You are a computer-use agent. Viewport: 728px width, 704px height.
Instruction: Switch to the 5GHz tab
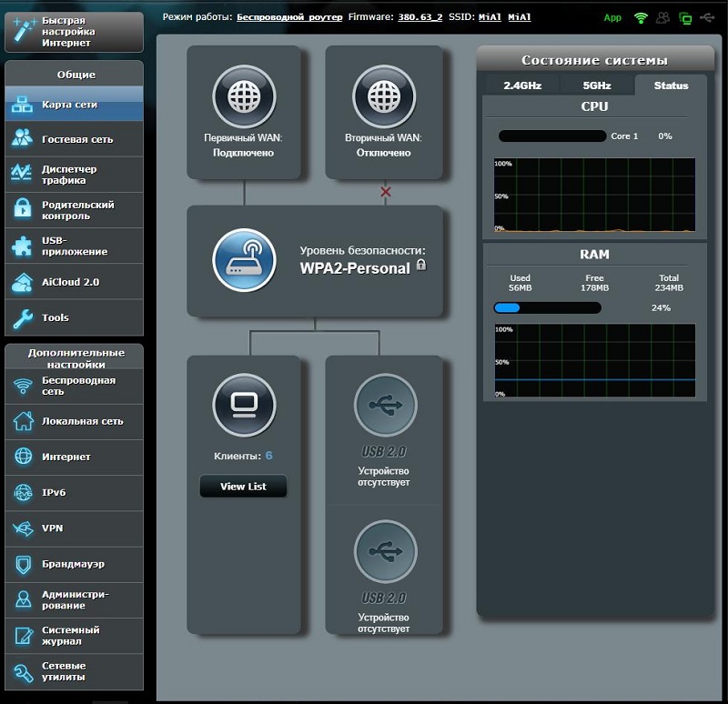coord(596,85)
